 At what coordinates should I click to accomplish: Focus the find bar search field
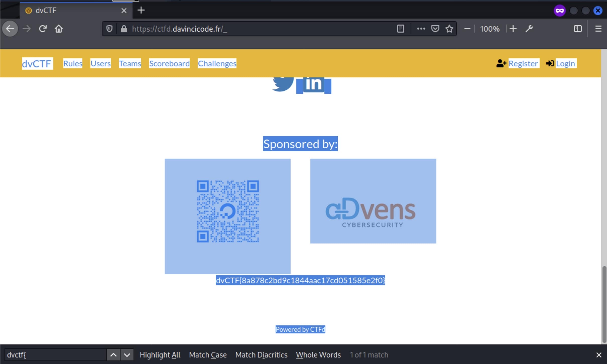click(x=55, y=355)
